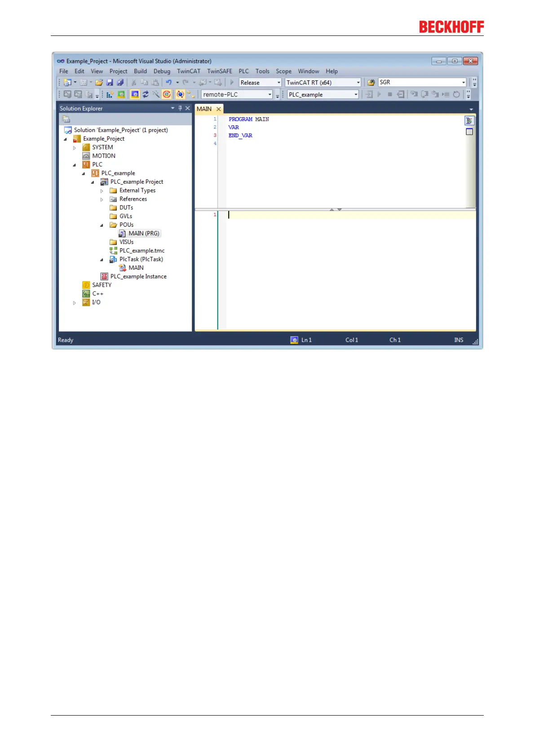
Task: Click the TwinCAT Toggle Free Run icon
Action: click(x=167, y=94)
